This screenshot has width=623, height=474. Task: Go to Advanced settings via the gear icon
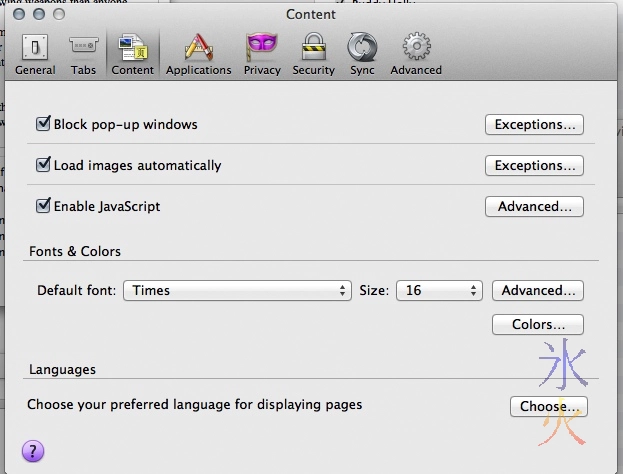click(x=416, y=53)
